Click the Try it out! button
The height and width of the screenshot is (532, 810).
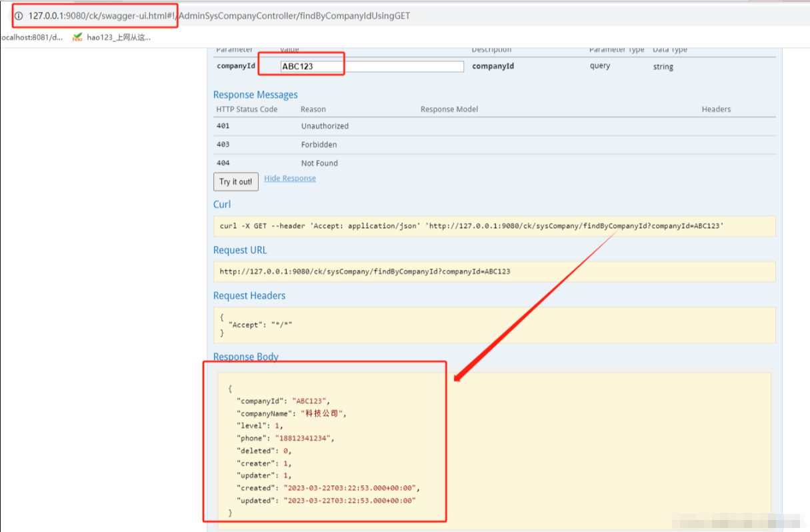pyautogui.click(x=235, y=181)
